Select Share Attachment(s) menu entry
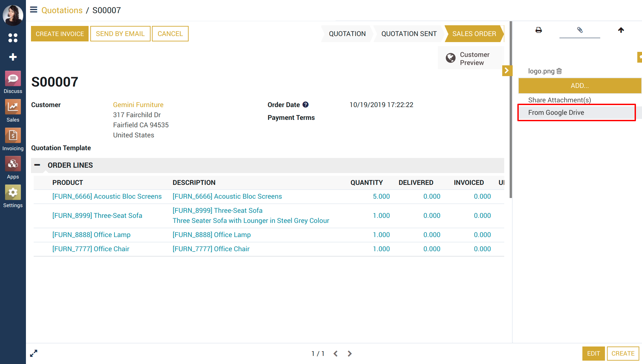Screen dimensions: 642x364 pyautogui.click(x=559, y=100)
